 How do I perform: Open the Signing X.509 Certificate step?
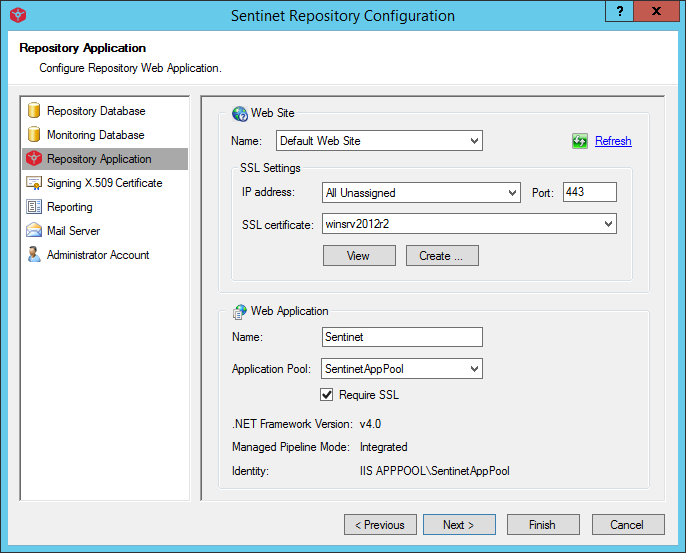pyautogui.click(x=105, y=183)
